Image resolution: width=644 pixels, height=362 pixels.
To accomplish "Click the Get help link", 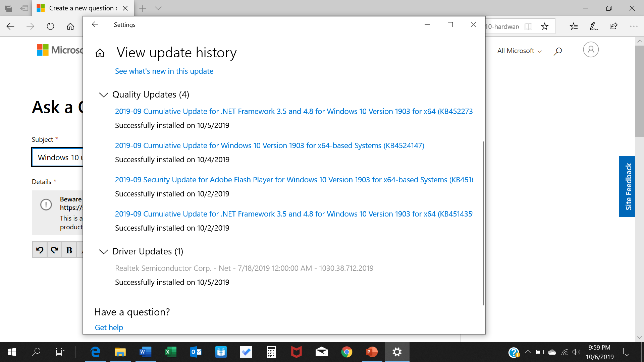I will pyautogui.click(x=109, y=327).
